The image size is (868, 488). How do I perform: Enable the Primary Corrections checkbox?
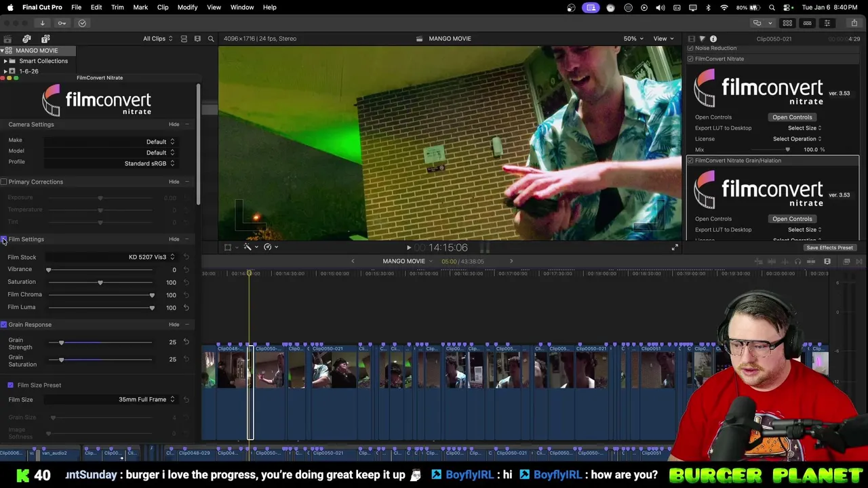(x=3, y=182)
